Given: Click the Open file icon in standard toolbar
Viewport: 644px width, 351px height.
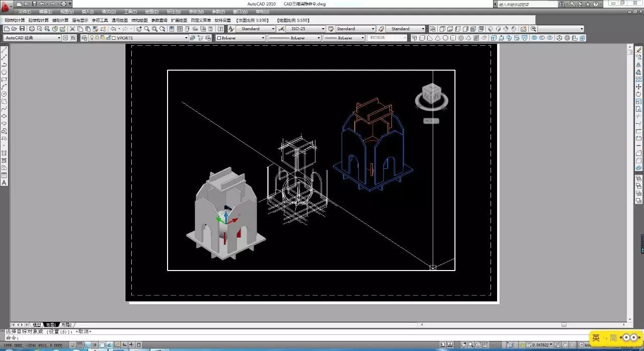Looking at the screenshot, I should pos(15,29).
